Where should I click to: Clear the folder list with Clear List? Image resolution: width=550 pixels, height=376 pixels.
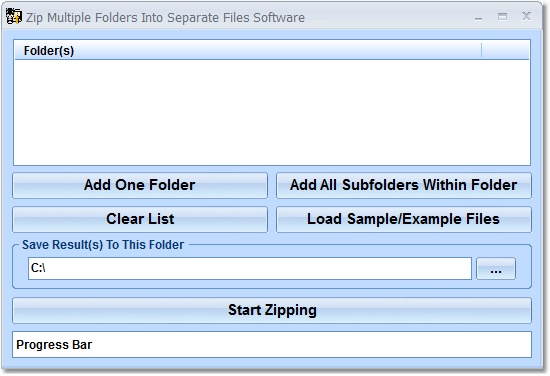[140, 219]
